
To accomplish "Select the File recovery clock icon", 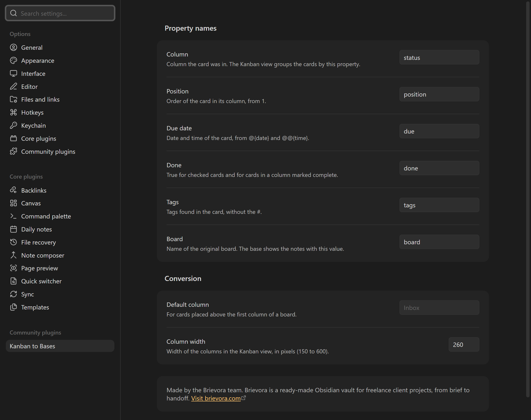I will 14,242.
